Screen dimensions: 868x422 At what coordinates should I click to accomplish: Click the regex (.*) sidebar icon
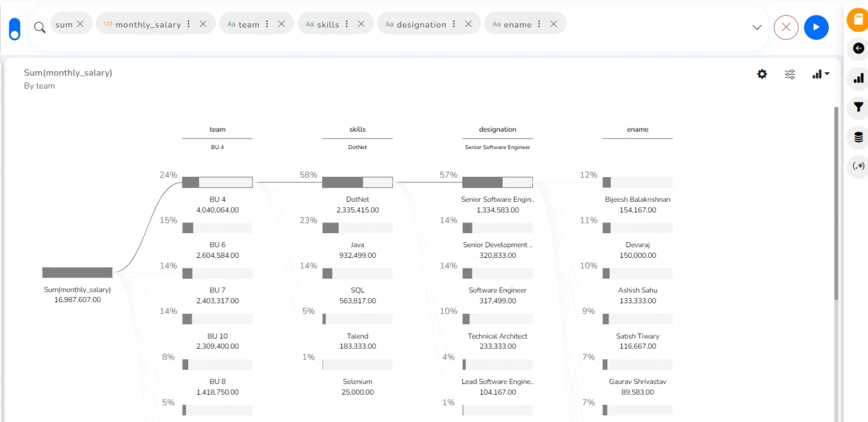coord(858,166)
